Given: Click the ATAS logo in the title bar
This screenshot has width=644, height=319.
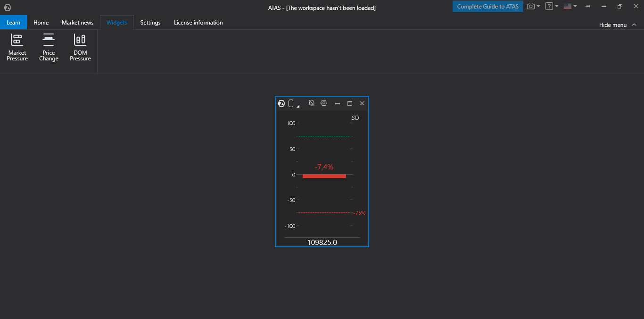Looking at the screenshot, I should [8, 8].
